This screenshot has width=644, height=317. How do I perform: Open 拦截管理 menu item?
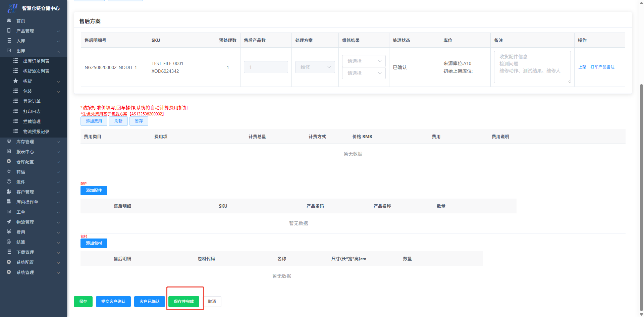(x=32, y=121)
